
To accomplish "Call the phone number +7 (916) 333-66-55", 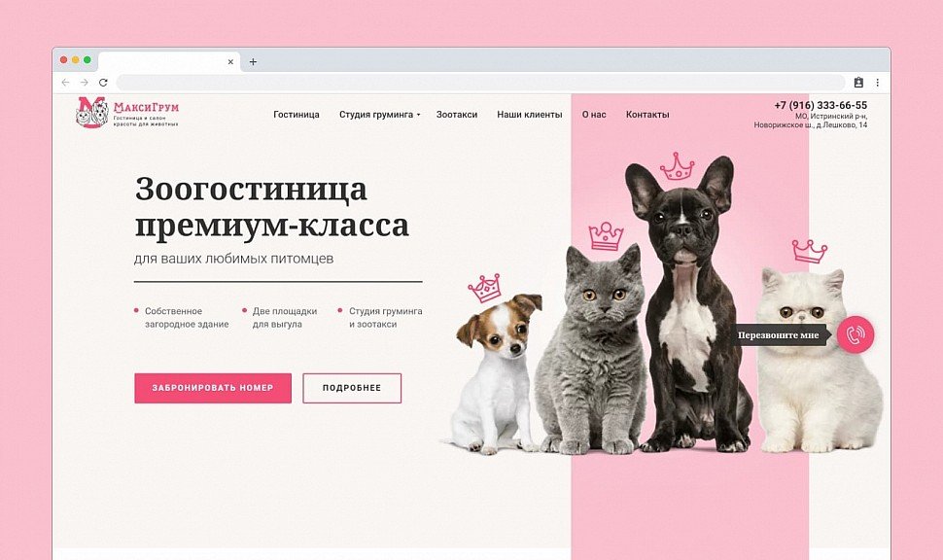I will pyautogui.click(x=821, y=105).
